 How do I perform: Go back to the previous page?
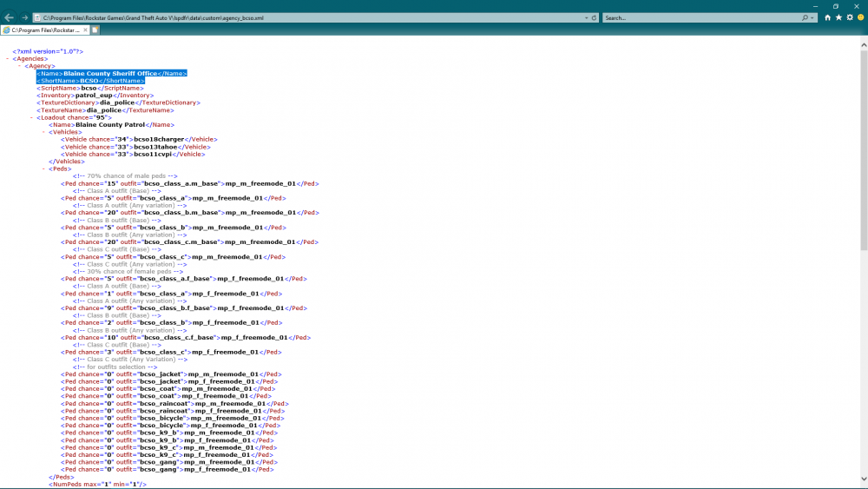pyautogui.click(x=9, y=17)
